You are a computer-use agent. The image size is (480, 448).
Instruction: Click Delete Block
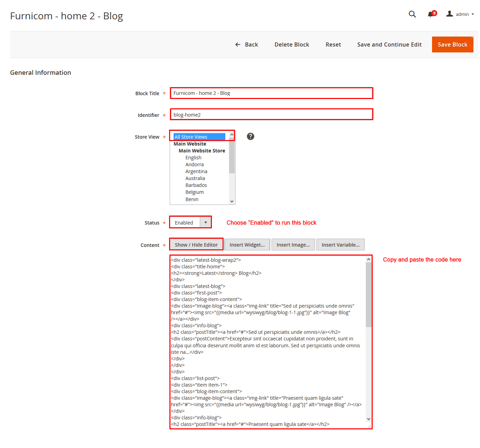292,44
